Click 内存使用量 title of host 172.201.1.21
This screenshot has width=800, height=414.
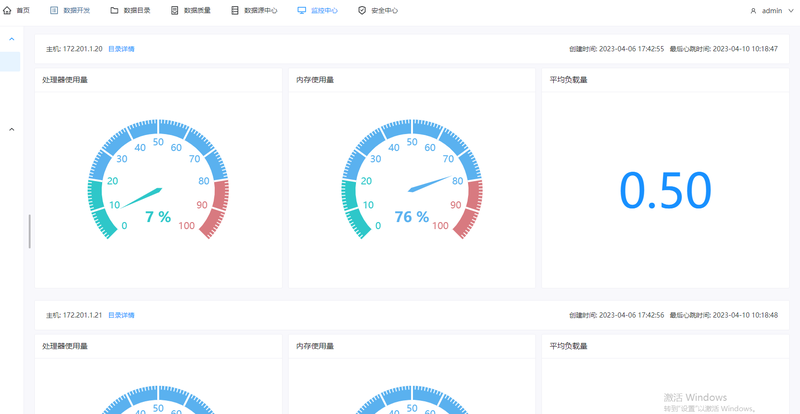tap(315, 346)
